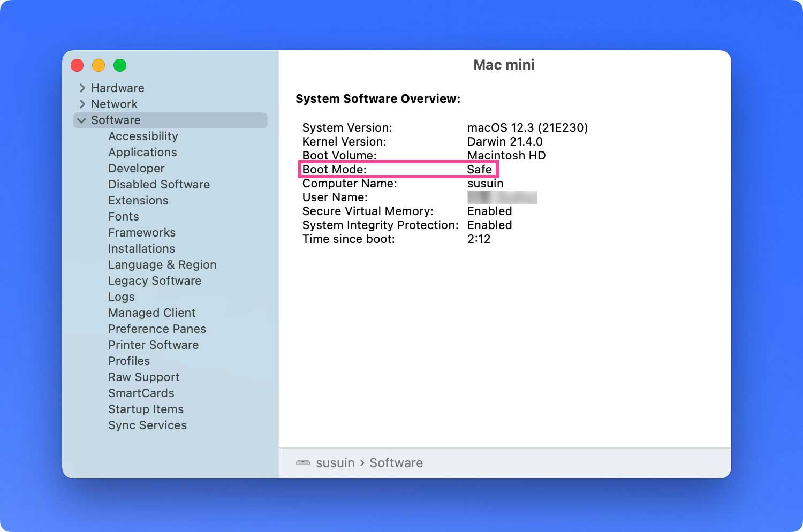The image size is (803, 532).
Task: Open the Frameworks section
Action: point(142,233)
